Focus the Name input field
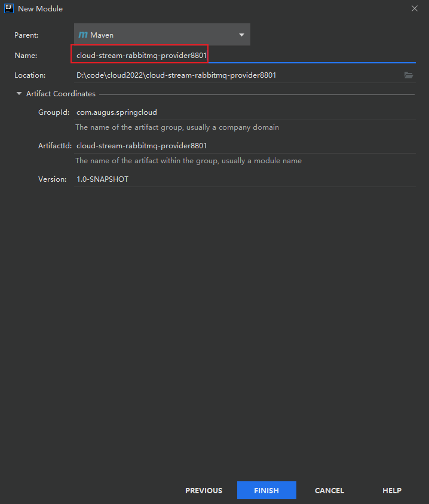 [x=245, y=55]
